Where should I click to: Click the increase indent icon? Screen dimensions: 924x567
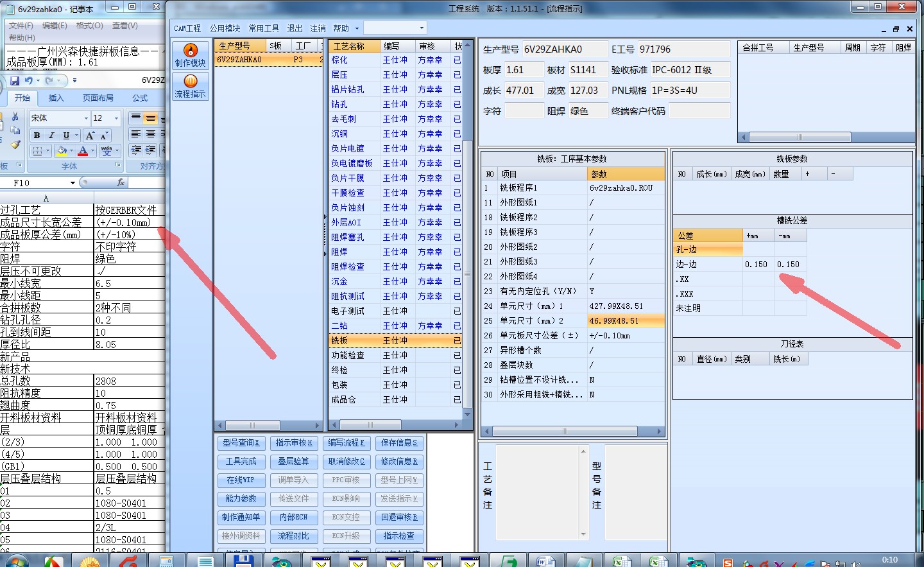point(150,150)
